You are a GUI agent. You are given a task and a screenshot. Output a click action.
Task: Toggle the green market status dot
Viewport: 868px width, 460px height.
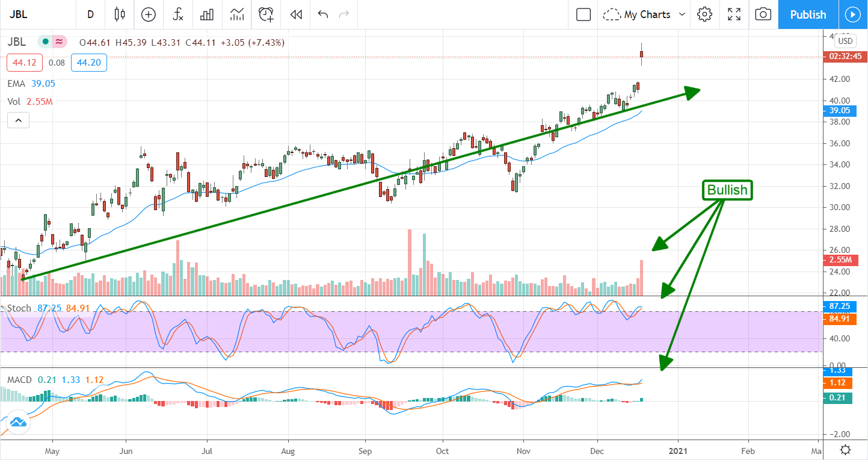coord(45,42)
